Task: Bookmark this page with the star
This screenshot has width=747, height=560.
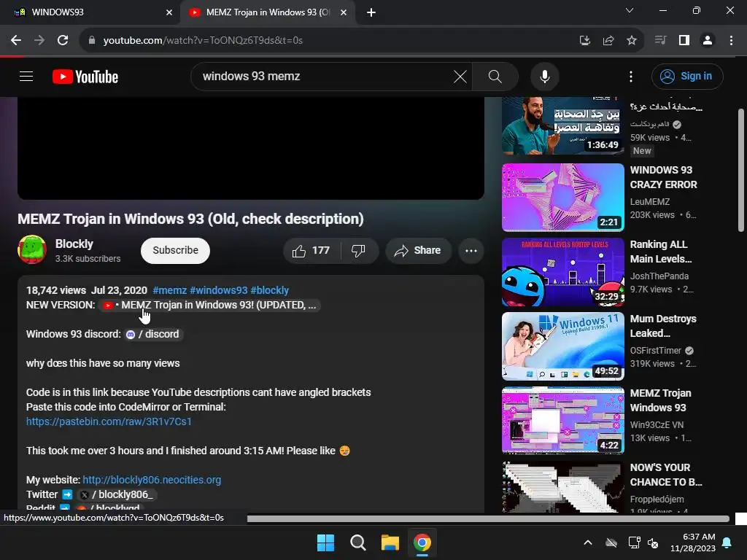Action: [631, 41]
